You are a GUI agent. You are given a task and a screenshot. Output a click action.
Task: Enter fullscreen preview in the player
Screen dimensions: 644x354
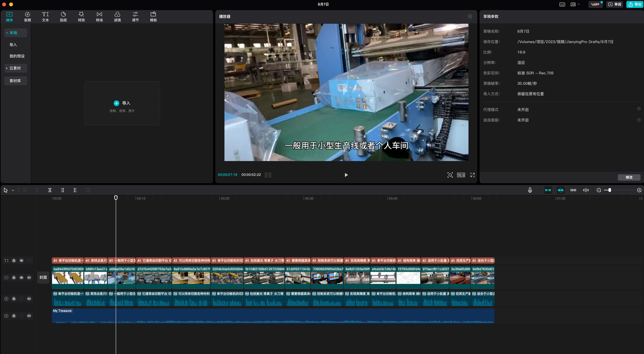(x=472, y=175)
